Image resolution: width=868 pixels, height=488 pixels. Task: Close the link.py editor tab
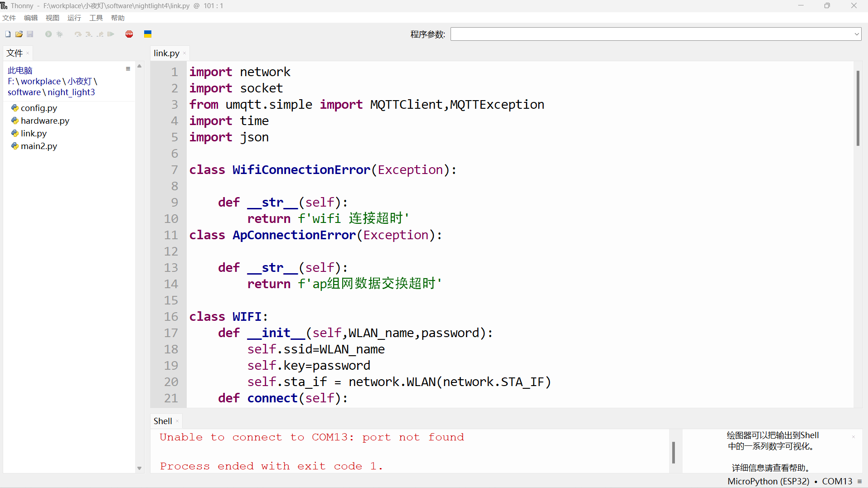click(x=184, y=53)
